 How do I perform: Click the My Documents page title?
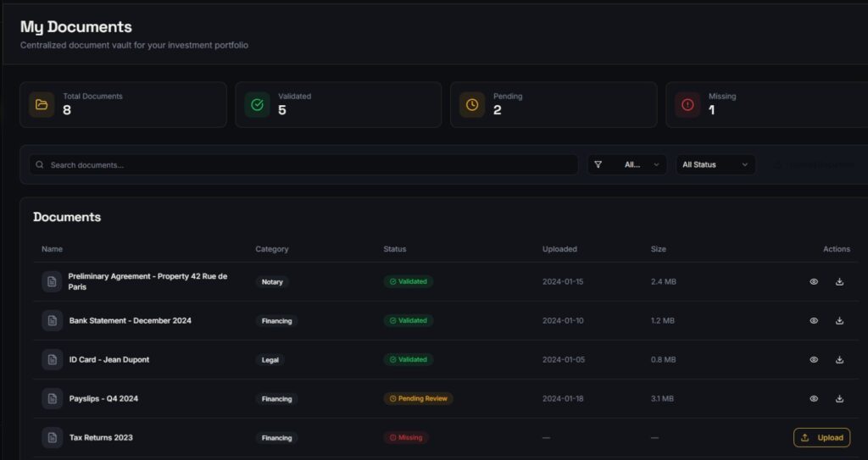pyautogui.click(x=75, y=26)
